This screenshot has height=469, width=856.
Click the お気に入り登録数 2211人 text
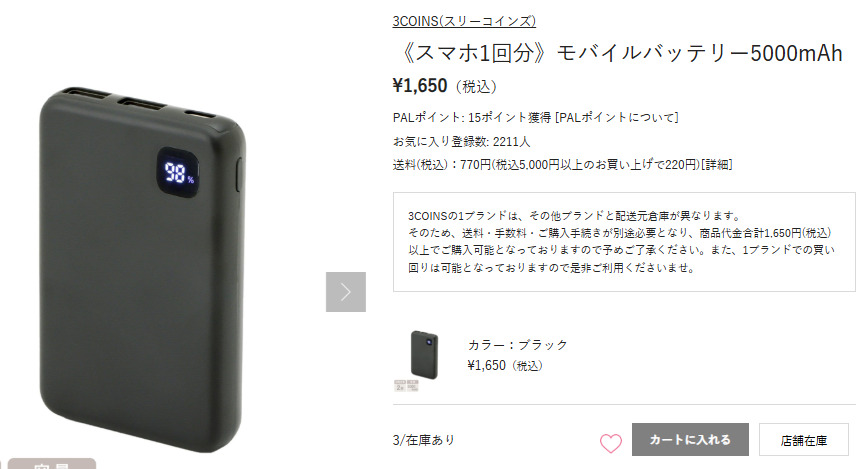[461, 142]
